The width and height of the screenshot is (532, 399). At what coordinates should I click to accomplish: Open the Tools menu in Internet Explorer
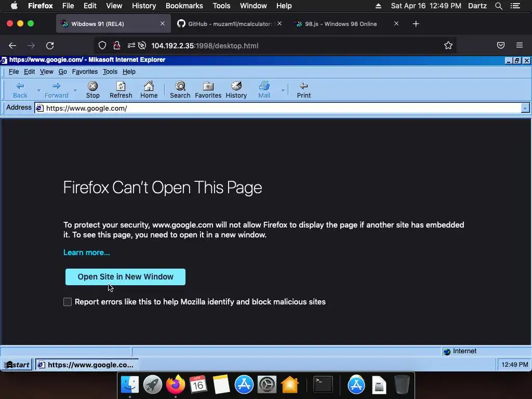110,72
